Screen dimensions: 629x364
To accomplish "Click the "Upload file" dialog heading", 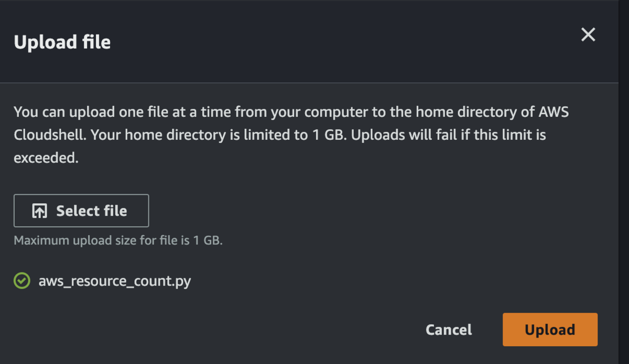I will coord(62,42).
